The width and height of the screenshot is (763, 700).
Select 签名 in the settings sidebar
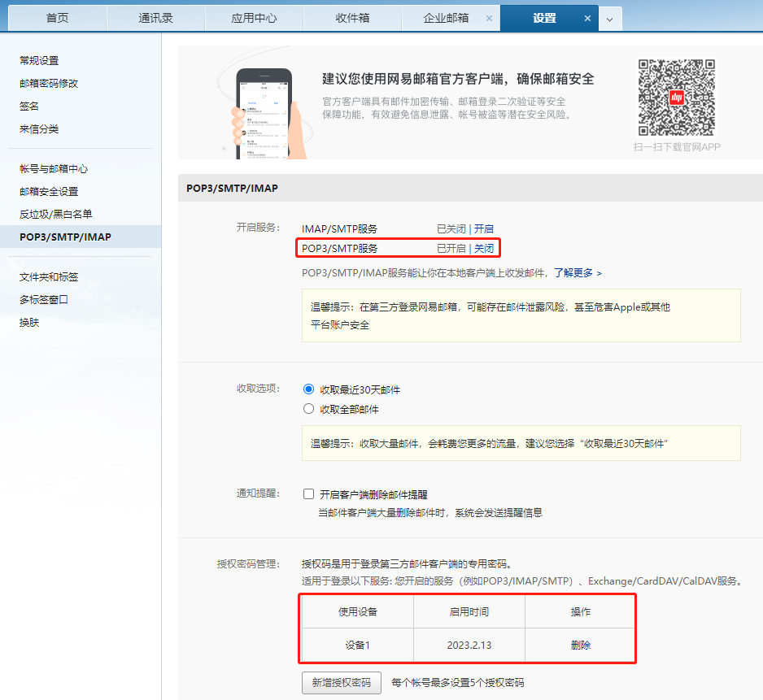point(29,107)
